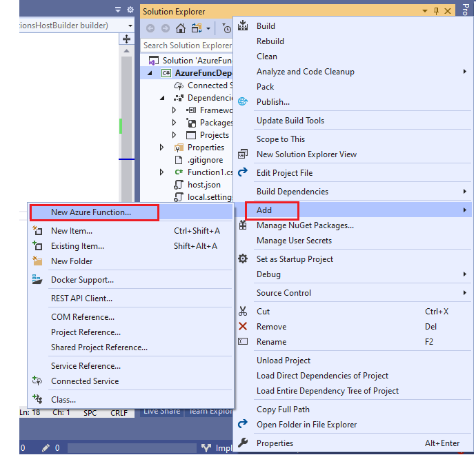
Task: Click the Switch Views icon in Solution Explorer toolbar
Action: coord(197,28)
